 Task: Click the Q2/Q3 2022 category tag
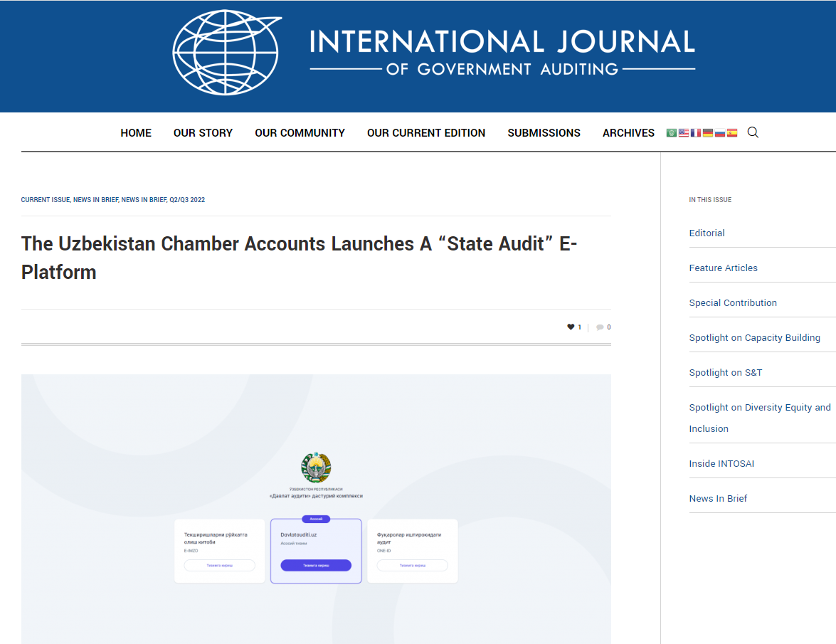click(x=187, y=200)
